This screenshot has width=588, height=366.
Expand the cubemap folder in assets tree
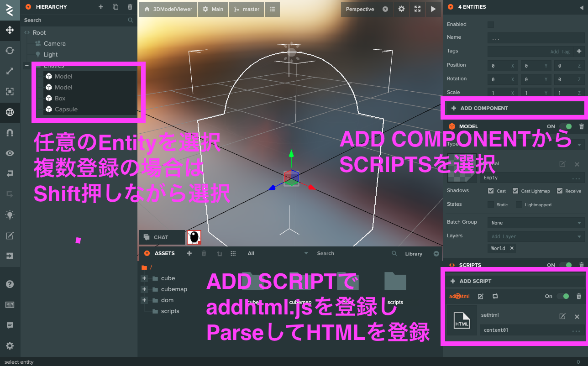coord(144,289)
